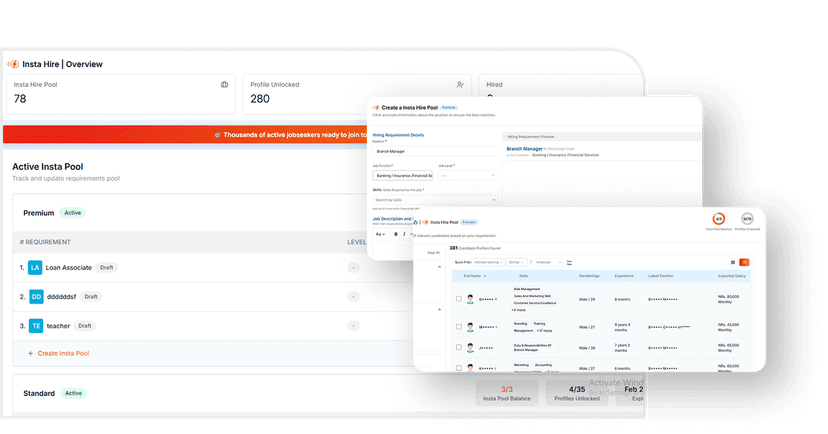Click the Position input containing Branch Manager
This screenshot has width=828, height=434.
[x=435, y=152]
